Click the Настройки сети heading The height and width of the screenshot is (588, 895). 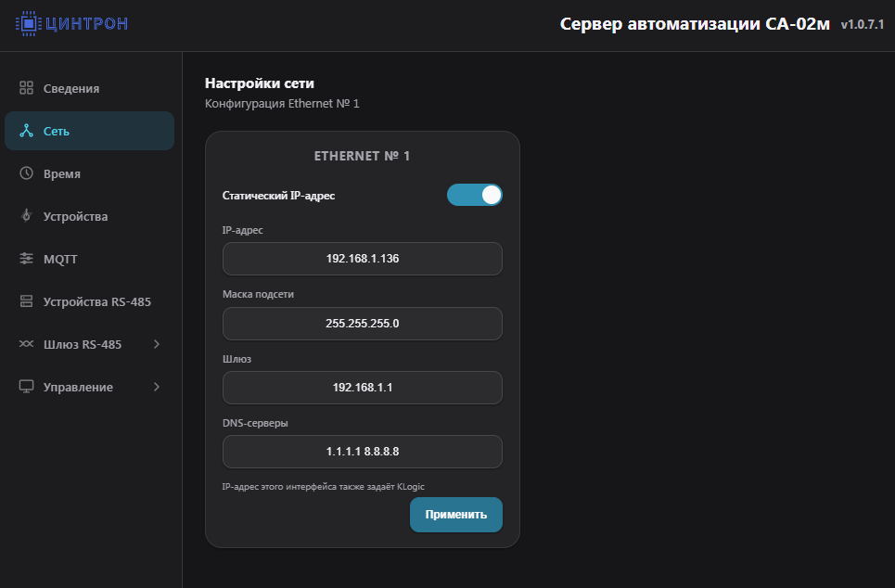(x=260, y=83)
